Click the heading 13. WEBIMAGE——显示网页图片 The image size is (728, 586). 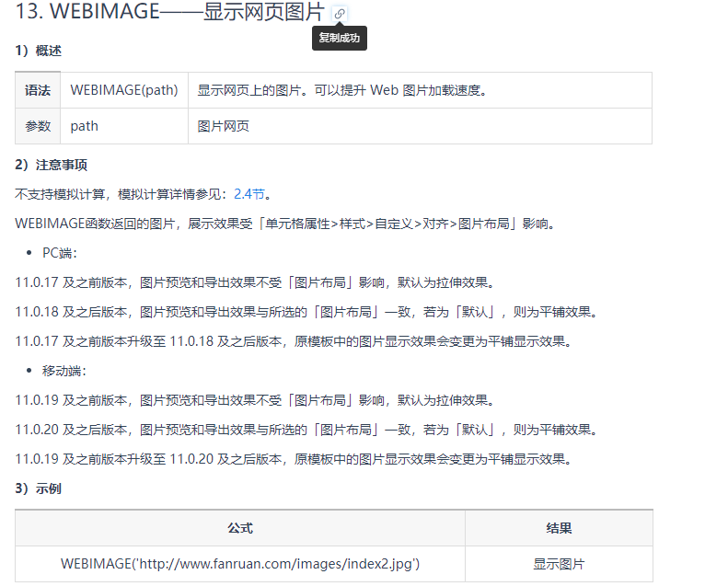[x=170, y=14]
